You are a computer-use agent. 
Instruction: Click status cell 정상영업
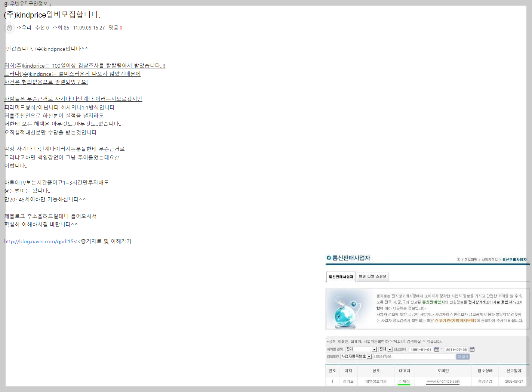coord(485,382)
